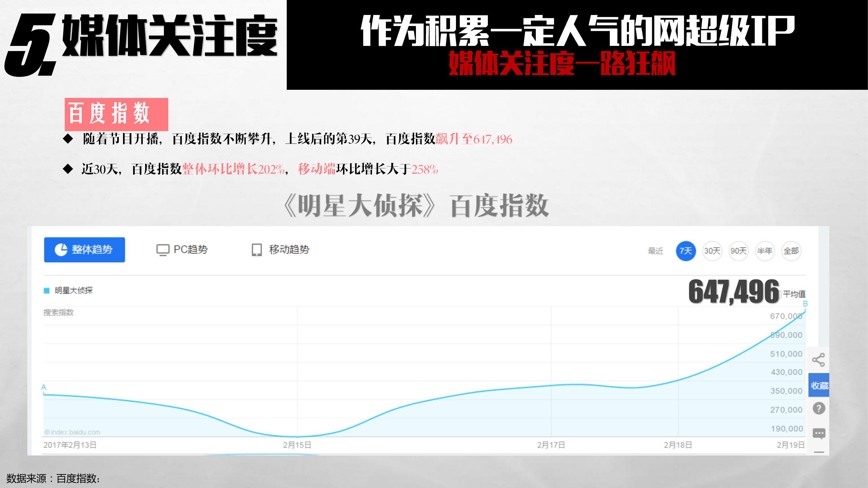This screenshot has width=868, height=488.
Task: Switch to the PC趋势 tab
Action: (x=182, y=250)
